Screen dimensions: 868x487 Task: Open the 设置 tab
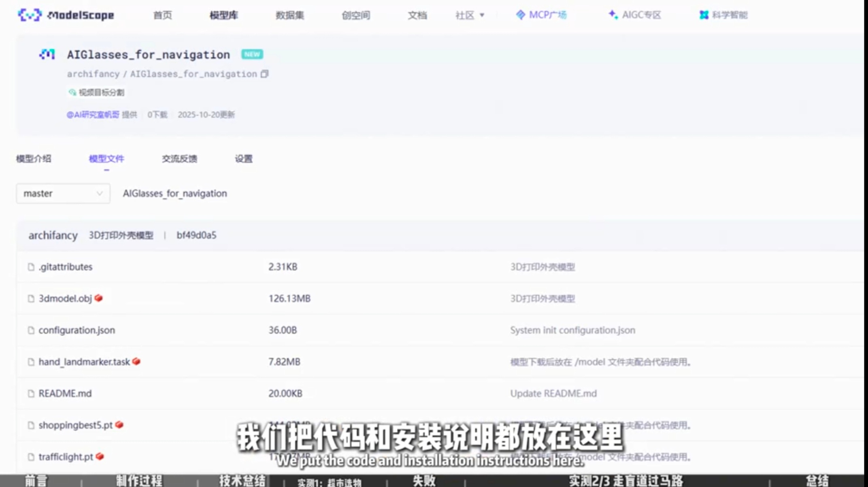[243, 159]
